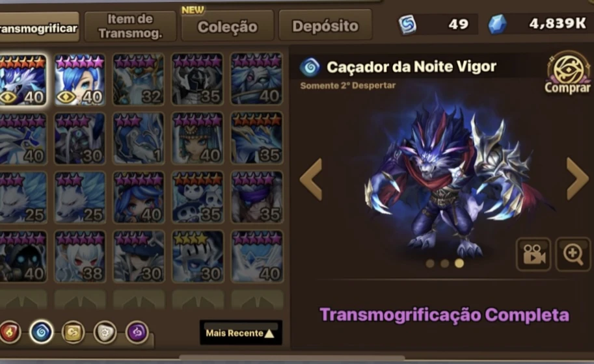The width and height of the screenshot is (594, 364).
Task: Filter monsters by dark element icon
Action: [x=137, y=332]
